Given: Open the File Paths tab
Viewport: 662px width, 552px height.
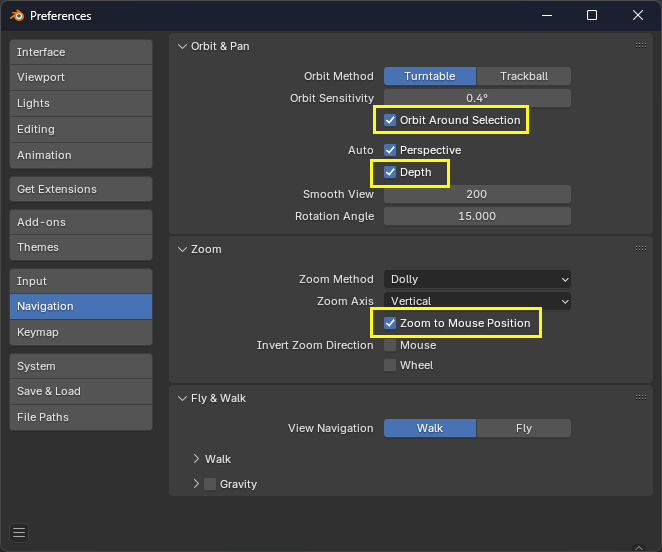Looking at the screenshot, I should point(81,417).
